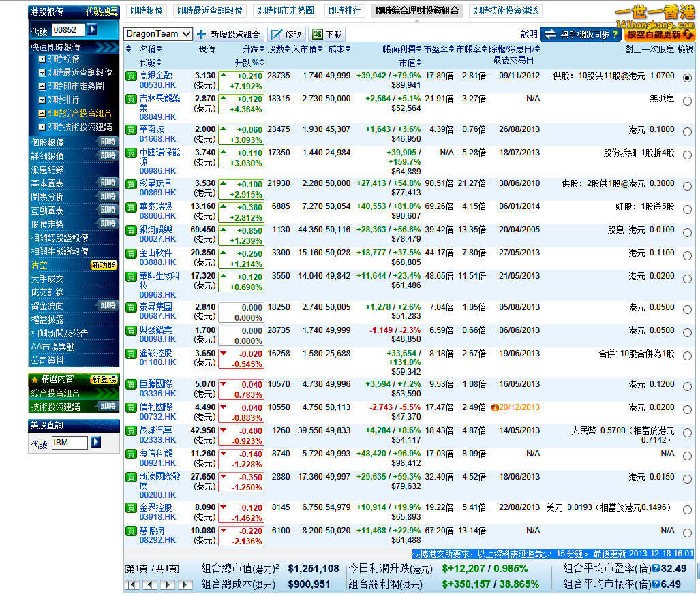Select the radio button for 吉林長龍藥業
Image resolution: width=700 pixels, height=596 pixels.
click(687, 101)
